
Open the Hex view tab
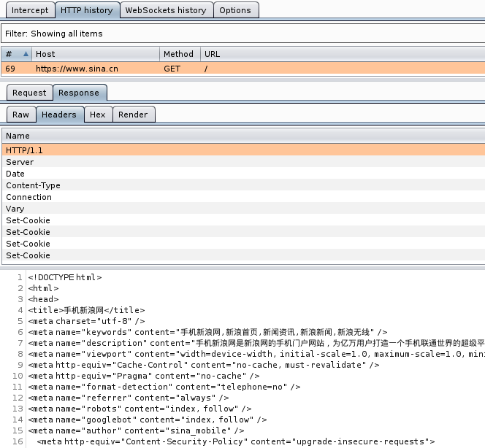pos(98,115)
